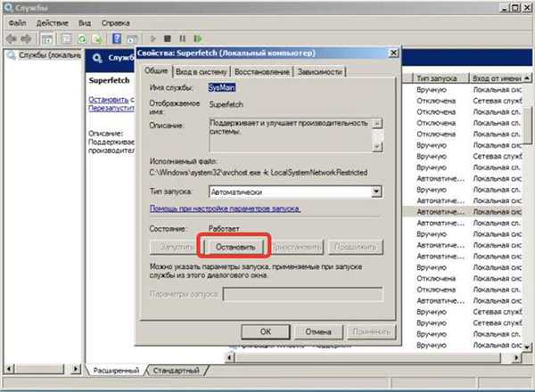Click the Работает status text

click(x=224, y=228)
